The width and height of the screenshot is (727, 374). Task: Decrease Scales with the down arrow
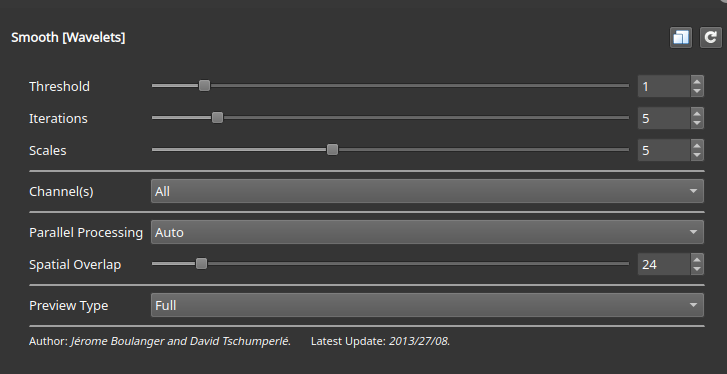(696, 155)
